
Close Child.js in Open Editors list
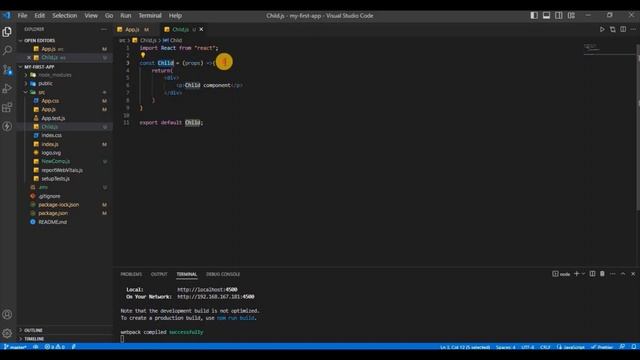[x=29, y=58]
